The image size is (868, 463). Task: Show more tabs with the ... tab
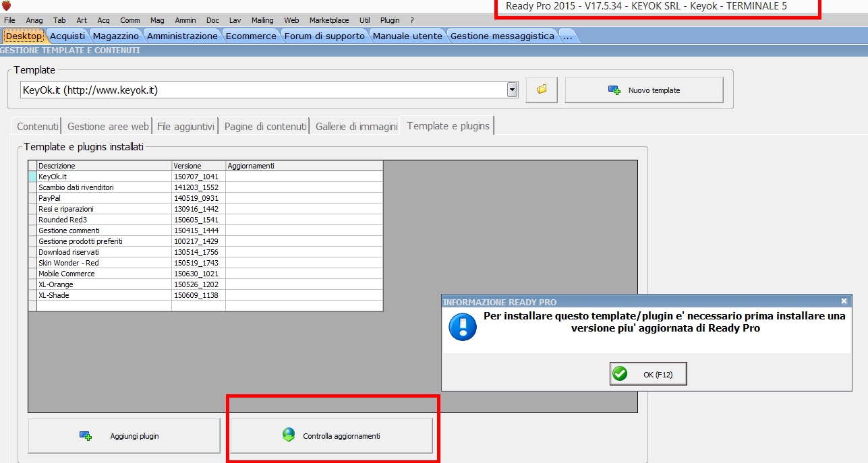point(568,36)
